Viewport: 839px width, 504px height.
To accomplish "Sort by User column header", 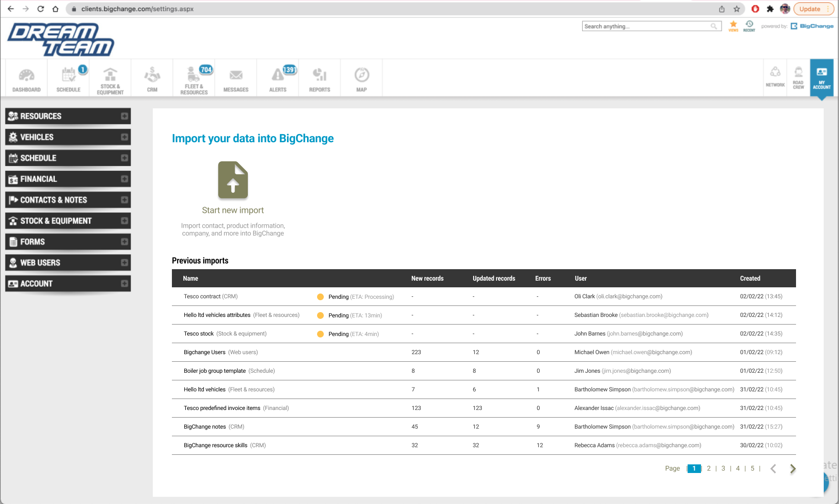I will coord(581,278).
